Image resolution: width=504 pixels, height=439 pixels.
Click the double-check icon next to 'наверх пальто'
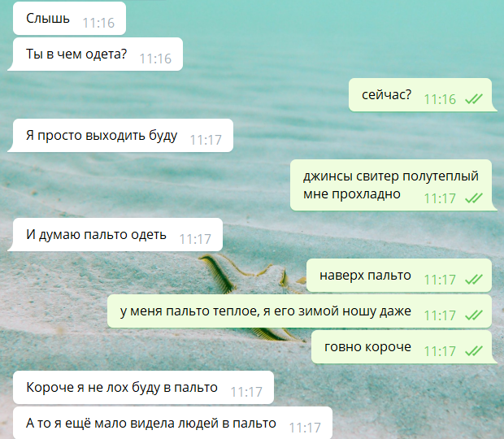pyautogui.click(x=474, y=280)
